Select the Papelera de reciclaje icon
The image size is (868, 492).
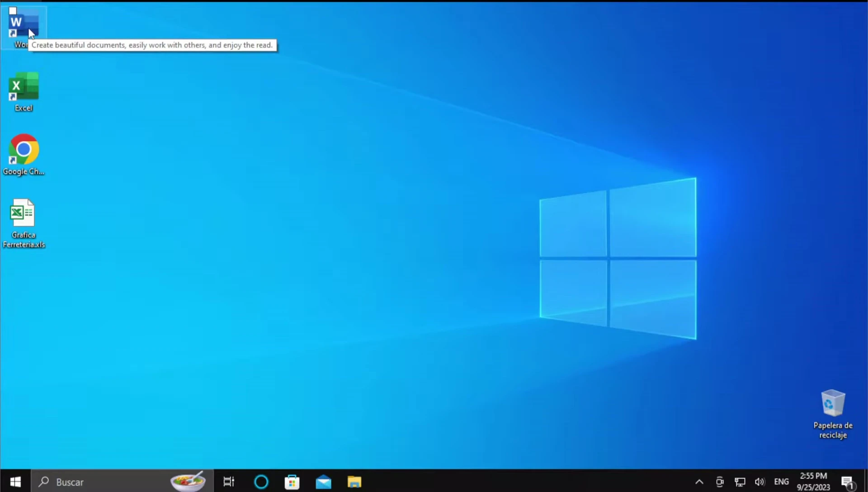tap(833, 414)
